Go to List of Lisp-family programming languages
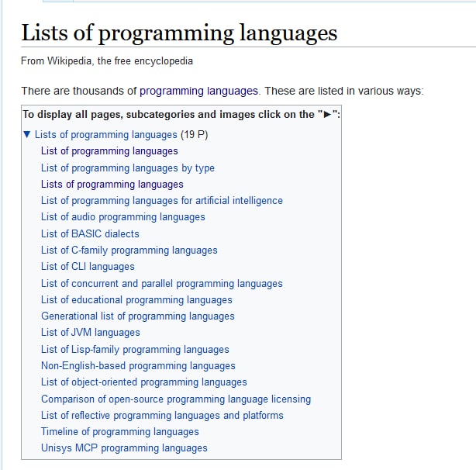This screenshot has width=476, height=470. coord(135,350)
